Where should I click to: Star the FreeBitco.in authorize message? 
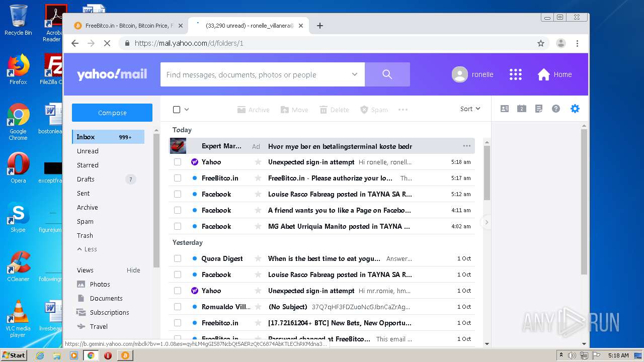pos(258,178)
